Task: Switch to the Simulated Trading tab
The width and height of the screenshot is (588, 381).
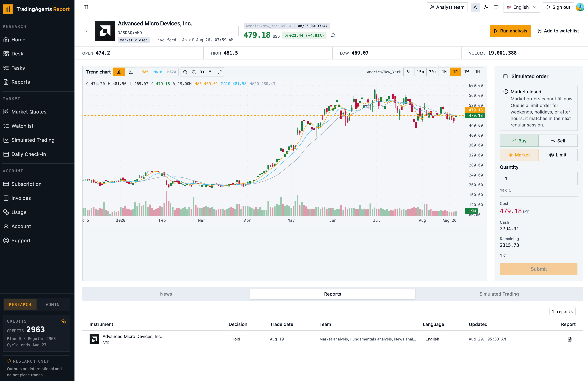Action: click(x=499, y=294)
